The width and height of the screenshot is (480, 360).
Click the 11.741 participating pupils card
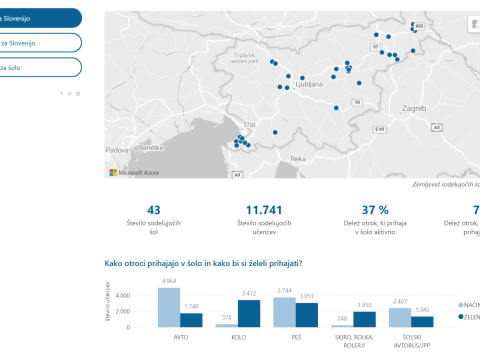[264, 220]
